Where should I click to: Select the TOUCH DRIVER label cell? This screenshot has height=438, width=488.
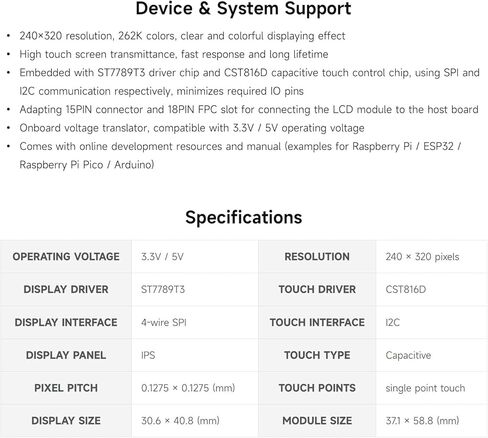pos(317,289)
